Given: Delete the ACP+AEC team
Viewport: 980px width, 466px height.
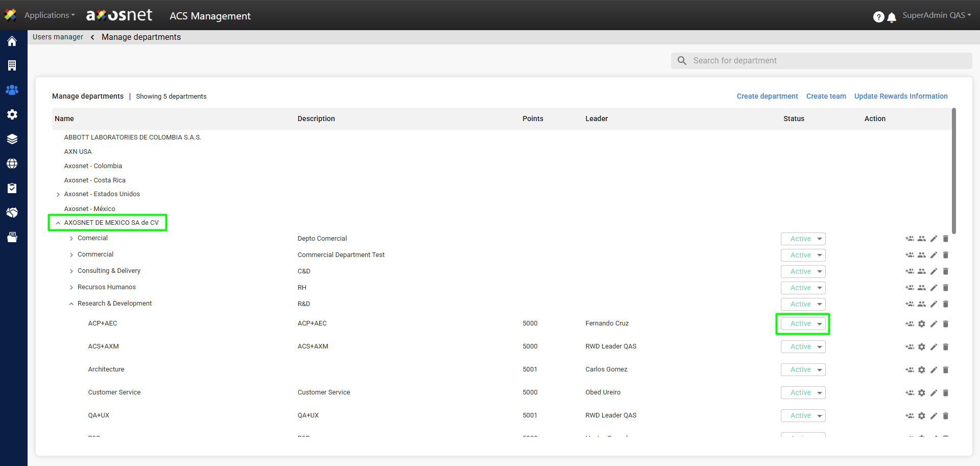Looking at the screenshot, I should [945, 324].
